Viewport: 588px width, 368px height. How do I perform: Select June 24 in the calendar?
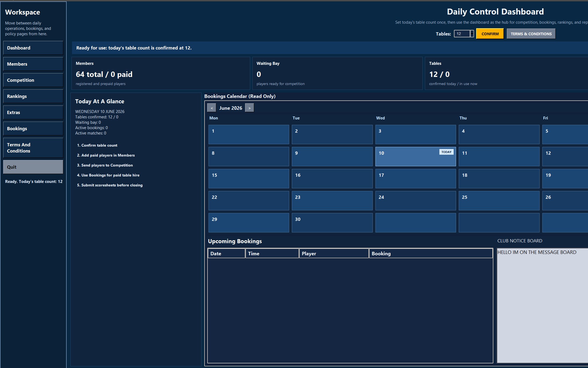click(x=415, y=201)
